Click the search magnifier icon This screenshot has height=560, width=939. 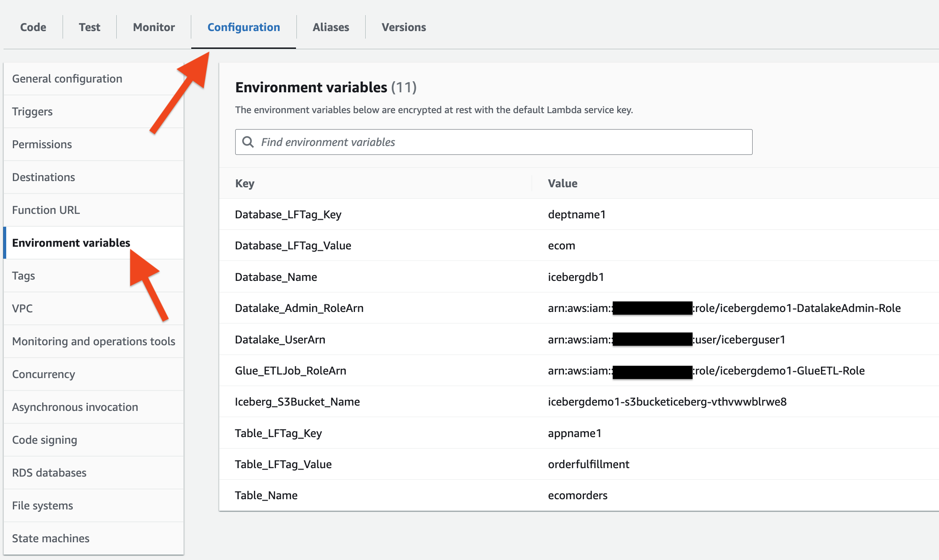tap(248, 142)
